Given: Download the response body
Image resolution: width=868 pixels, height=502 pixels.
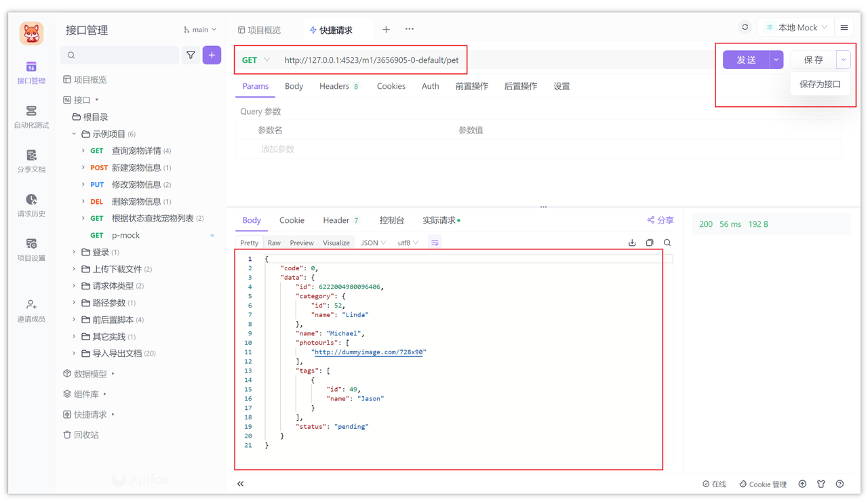Looking at the screenshot, I should coord(632,243).
